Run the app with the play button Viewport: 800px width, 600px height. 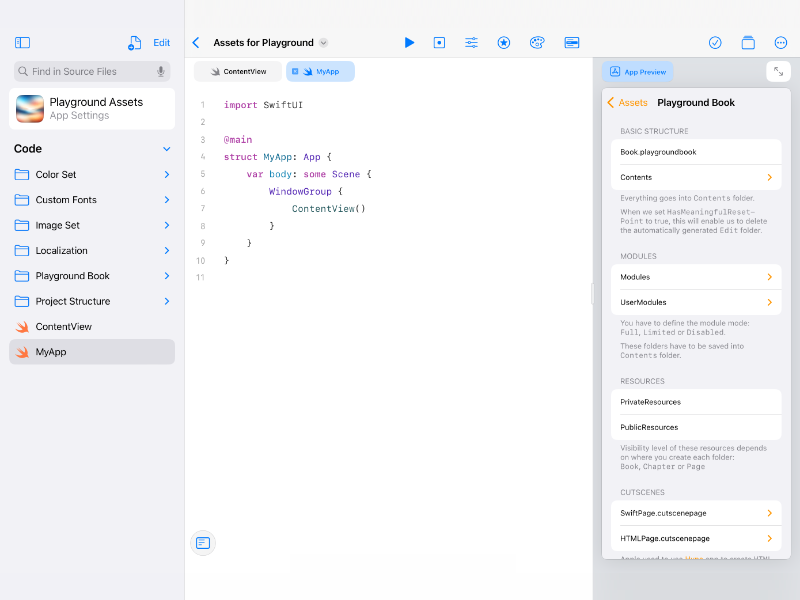409,43
